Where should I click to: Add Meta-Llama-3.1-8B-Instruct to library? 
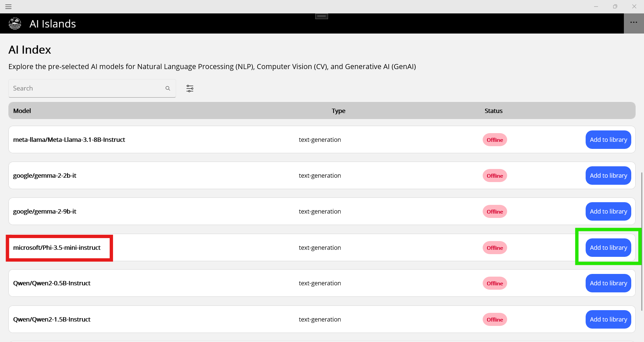tap(608, 139)
